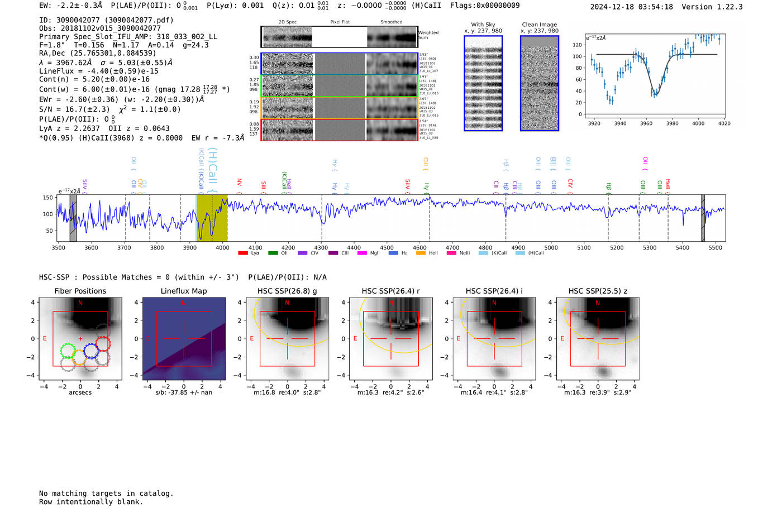Click the *Q(0.95) (H)CaII(3968) line

(x=142, y=138)
